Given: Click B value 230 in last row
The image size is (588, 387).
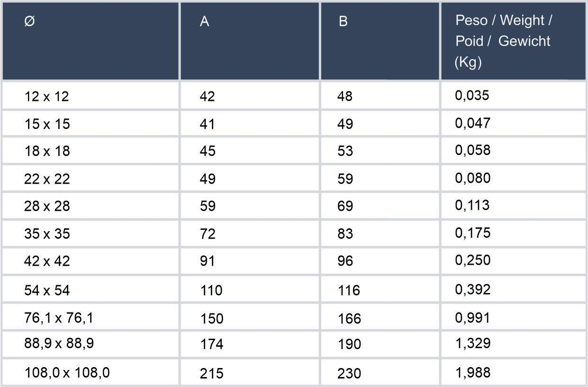Looking at the screenshot, I should point(349,374).
